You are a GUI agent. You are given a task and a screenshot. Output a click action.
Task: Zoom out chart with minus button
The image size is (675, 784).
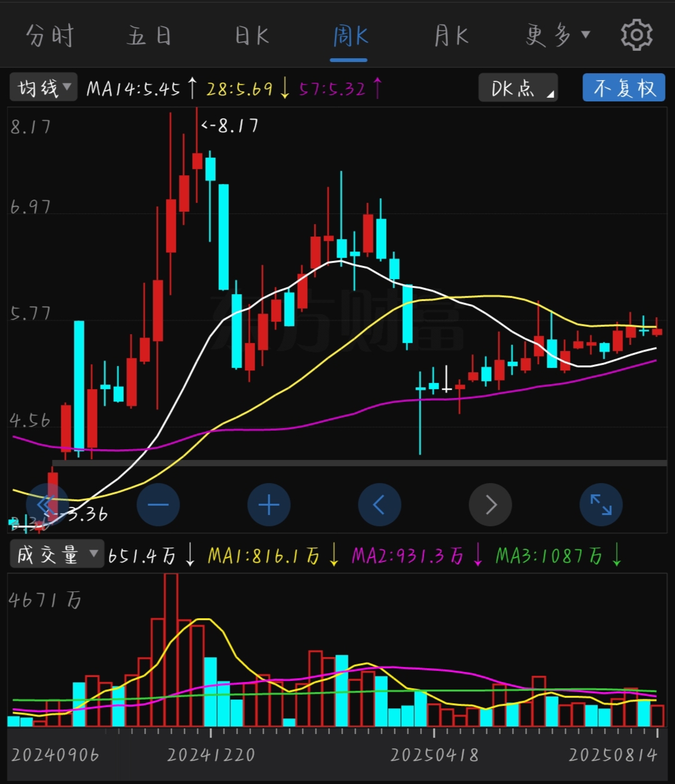(158, 504)
